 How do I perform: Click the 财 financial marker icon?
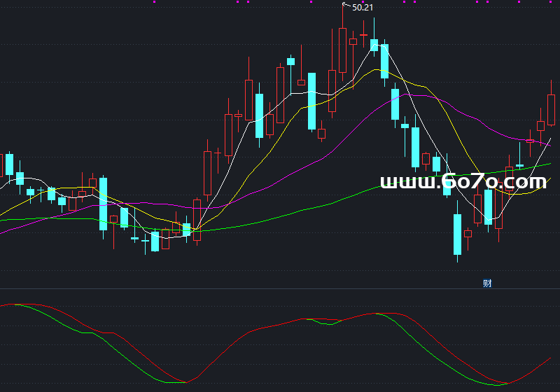487,283
